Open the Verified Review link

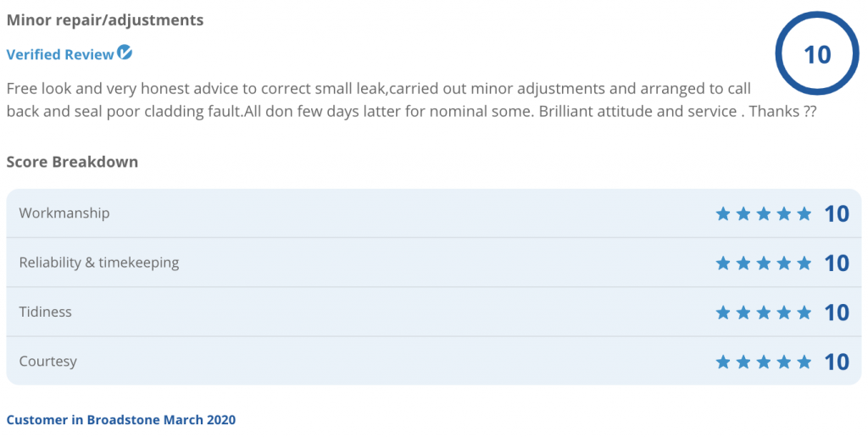click(x=60, y=54)
